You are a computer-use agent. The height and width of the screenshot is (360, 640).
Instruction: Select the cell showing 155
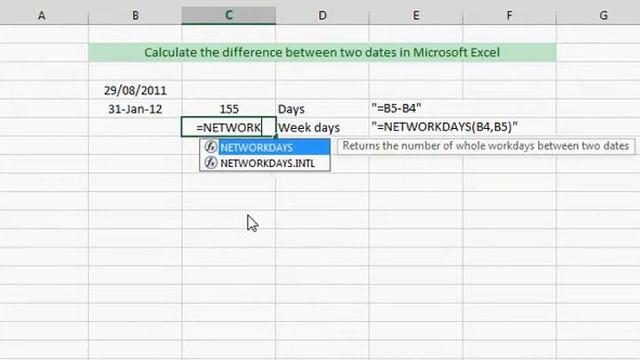click(x=229, y=109)
